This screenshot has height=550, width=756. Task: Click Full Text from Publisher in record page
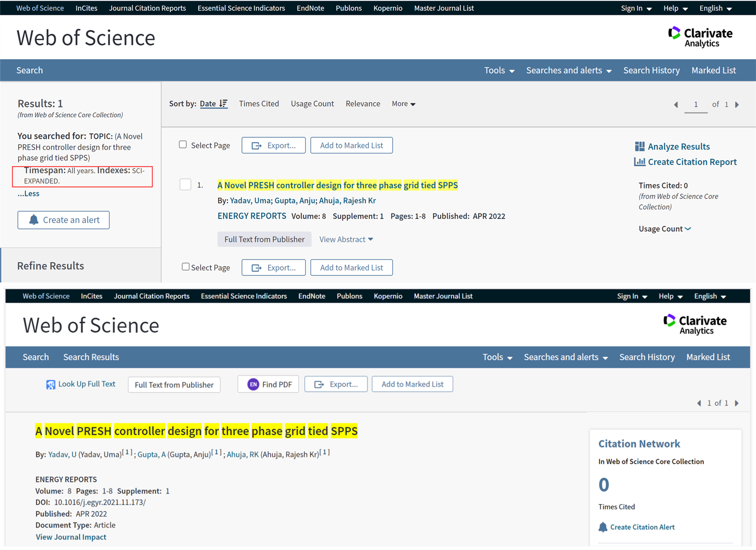(x=174, y=385)
